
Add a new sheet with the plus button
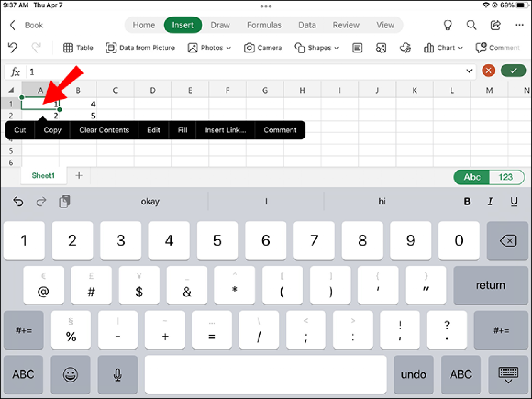tap(79, 175)
